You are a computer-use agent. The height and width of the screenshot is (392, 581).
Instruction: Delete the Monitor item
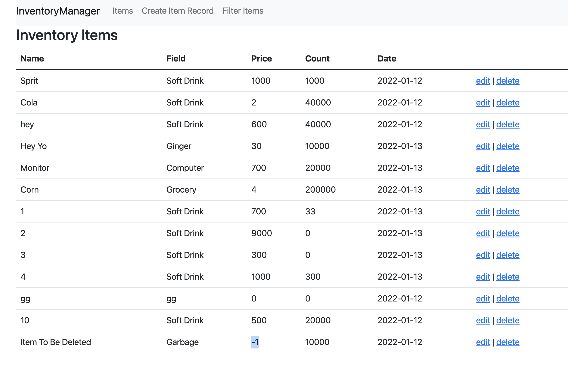pyautogui.click(x=507, y=168)
